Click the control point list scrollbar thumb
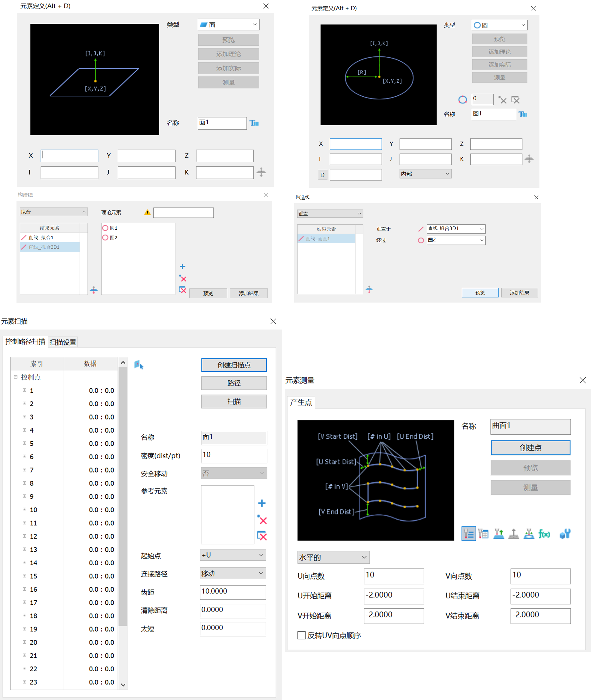 (x=123, y=496)
